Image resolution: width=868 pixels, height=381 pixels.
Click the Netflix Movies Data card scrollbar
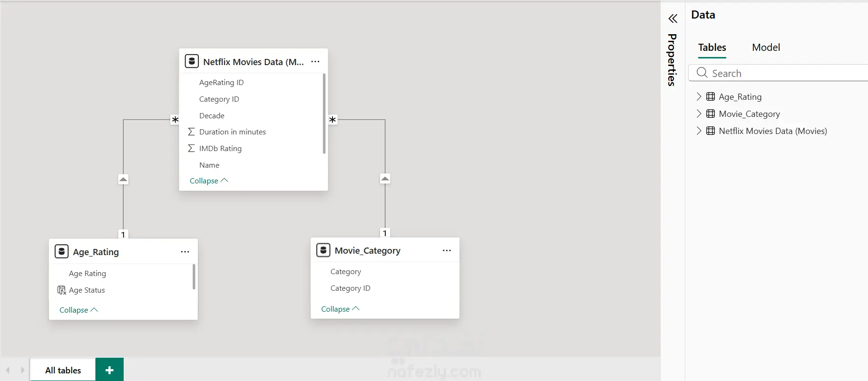pos(324,114)
